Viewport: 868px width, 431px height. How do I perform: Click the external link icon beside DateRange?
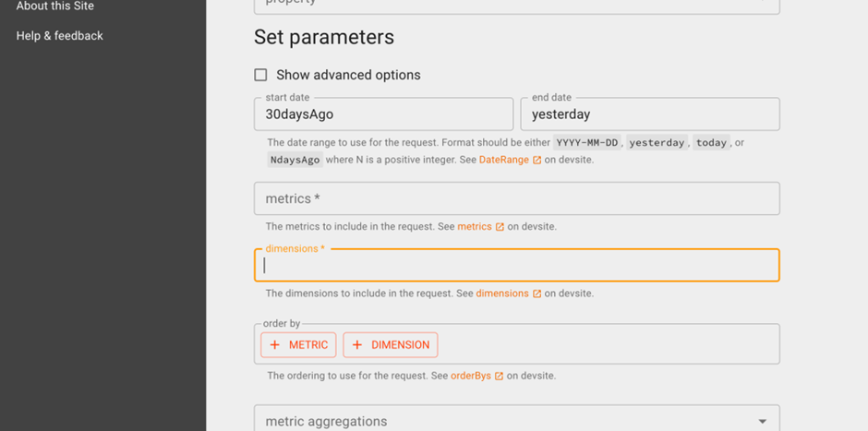point(536,161)
